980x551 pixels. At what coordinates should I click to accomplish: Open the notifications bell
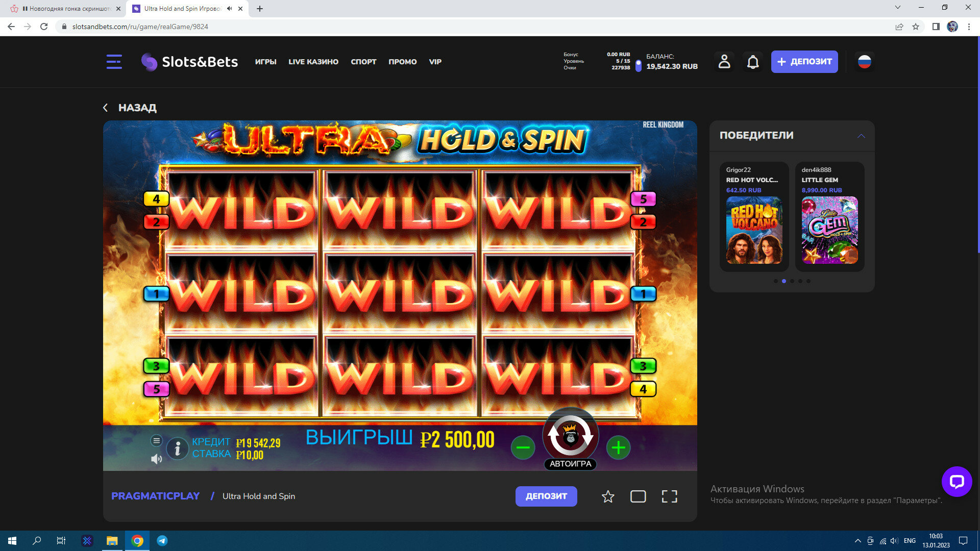point(752,62)
